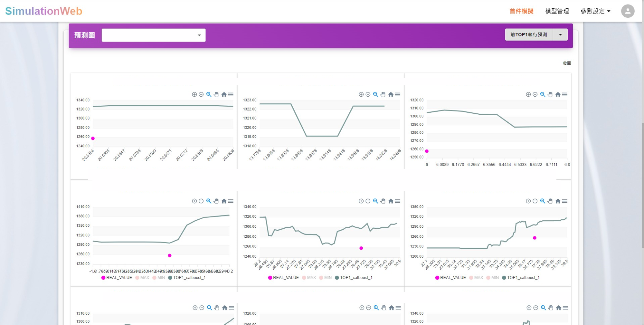Zoom in on the 26.2 axis chart
Viewport: 644px width, 325px height.
click(361, 201)
